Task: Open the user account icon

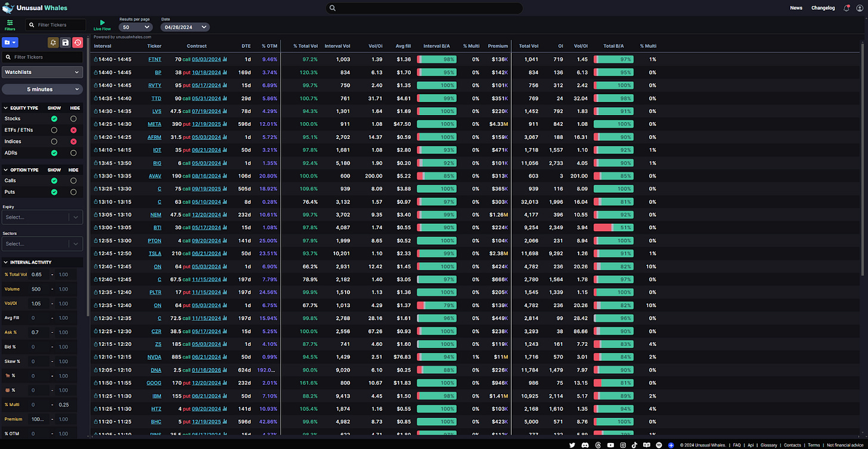Action: [x=859, y=8]
